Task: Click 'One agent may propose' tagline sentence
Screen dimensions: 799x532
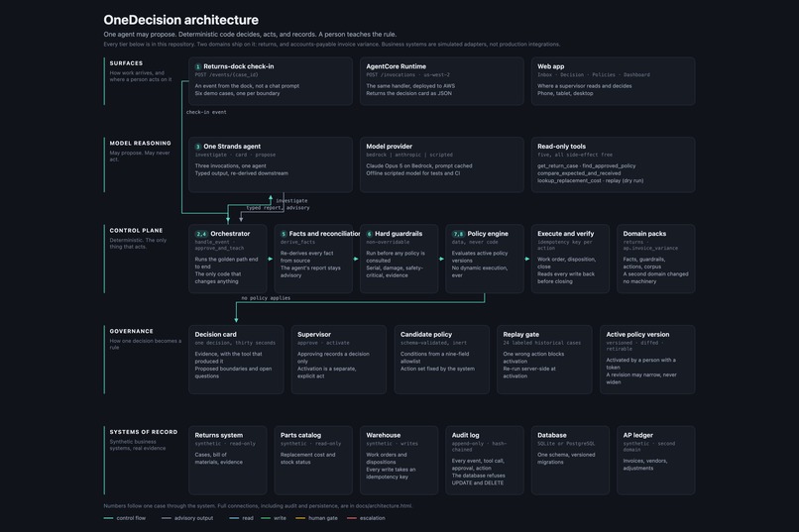Action: pyautogui.click(x=140, y=35)
